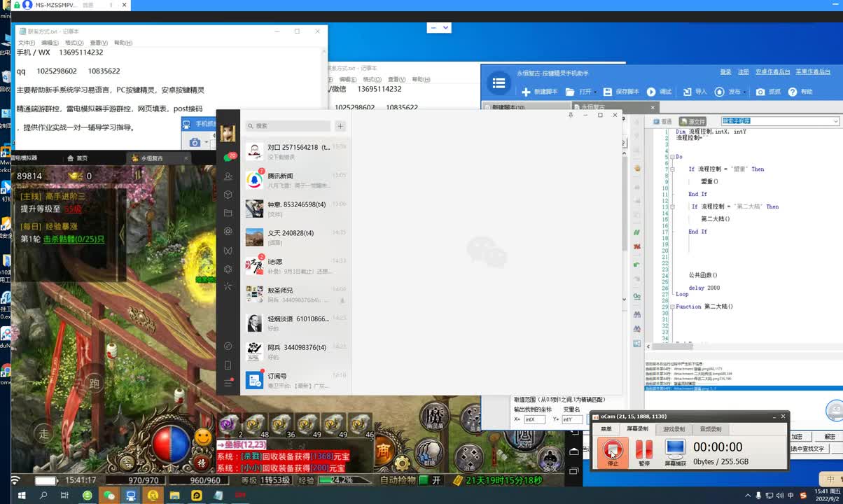
Task: Open the i志愿 conversation
Action: (x=295, y=266)
